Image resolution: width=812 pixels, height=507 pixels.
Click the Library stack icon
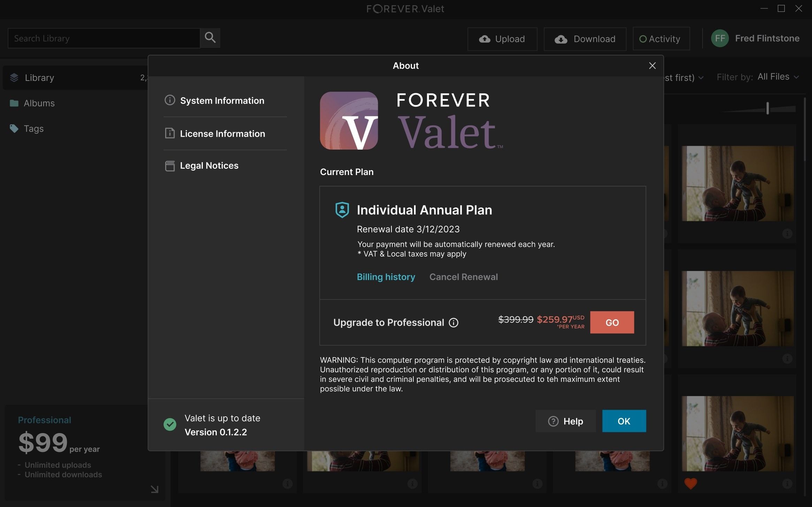pyautogui.click(x=14, y=77)
